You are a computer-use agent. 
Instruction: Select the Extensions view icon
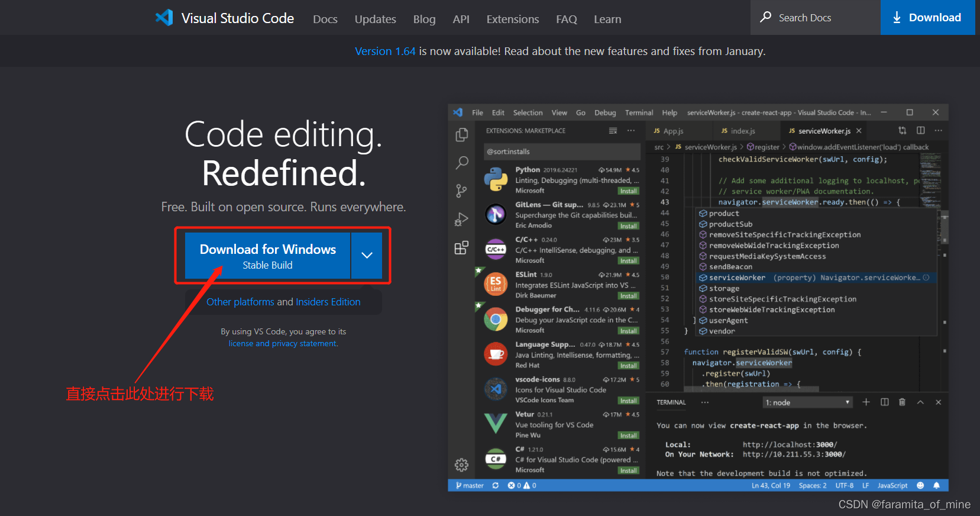[x=462, y=247]
